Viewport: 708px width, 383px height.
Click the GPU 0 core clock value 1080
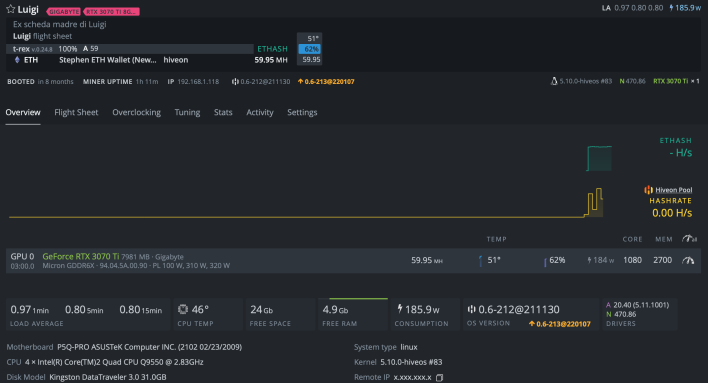point(632,260)
